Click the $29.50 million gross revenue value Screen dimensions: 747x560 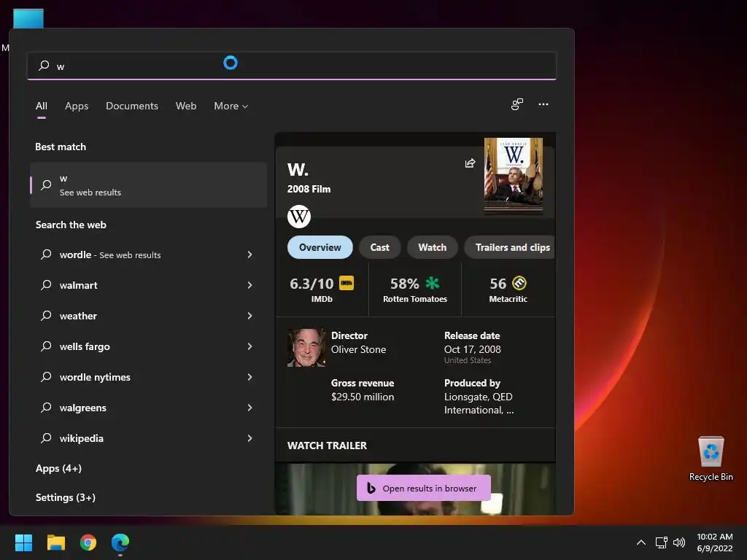363,397
